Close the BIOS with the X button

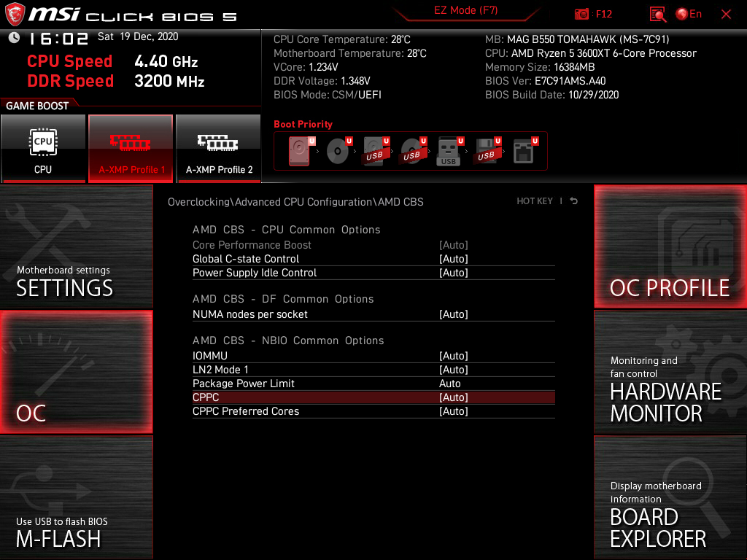click(726, 15)
